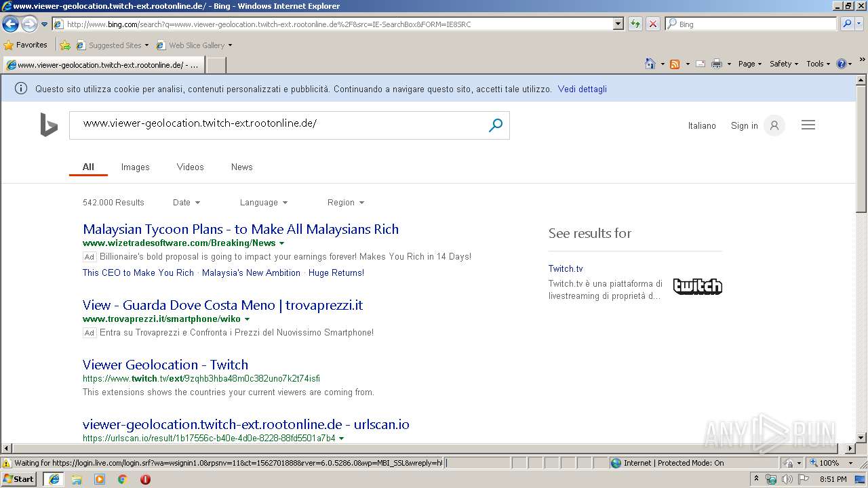Click the red Stop loading icon
This screenshot has height=488, width=868.
point(652,24)
